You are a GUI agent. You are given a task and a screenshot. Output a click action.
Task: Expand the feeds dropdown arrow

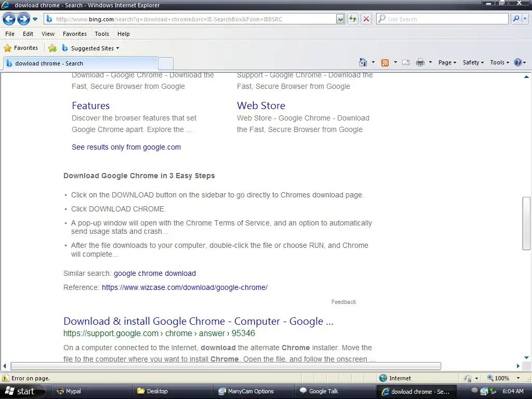click(395, 62)
